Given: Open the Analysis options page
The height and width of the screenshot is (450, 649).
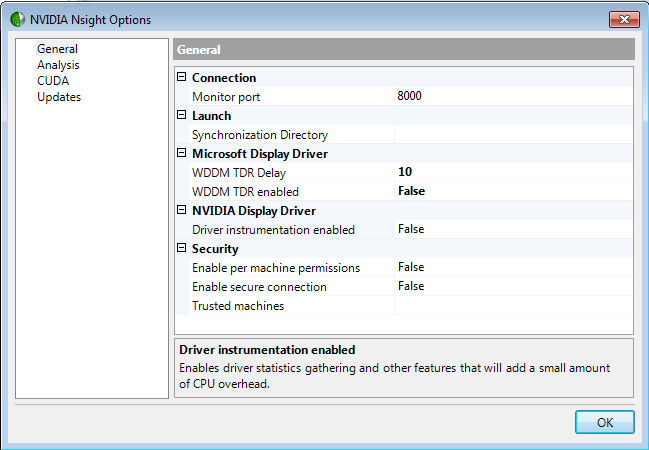Looking at the screenshot, I should coord(58,65).
